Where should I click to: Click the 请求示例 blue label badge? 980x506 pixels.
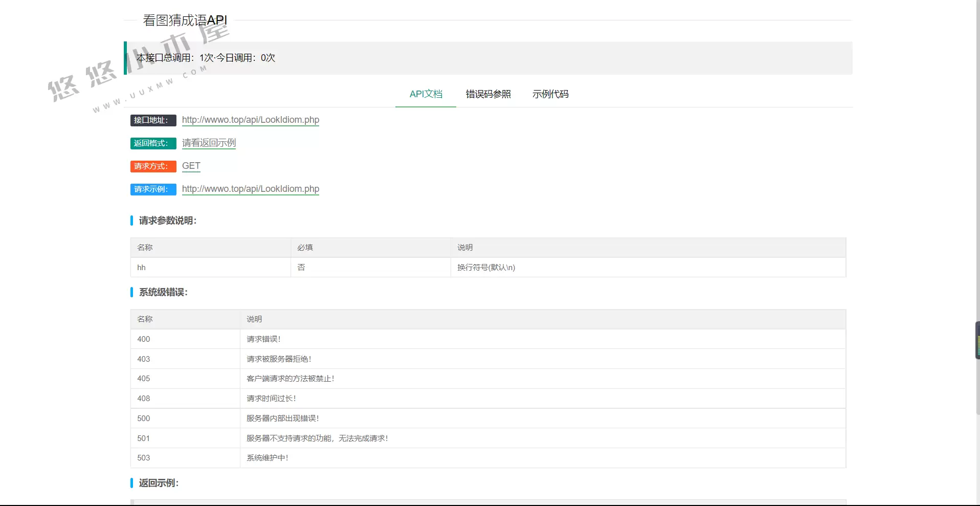pyautogui.click(x=153, y=189)
